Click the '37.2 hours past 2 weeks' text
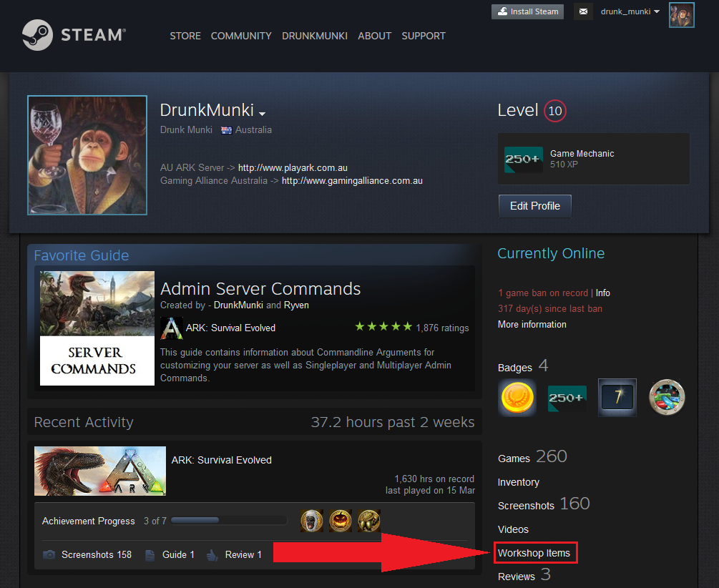The height and width of the screenshot is (588, 719). tap(393, 422)
